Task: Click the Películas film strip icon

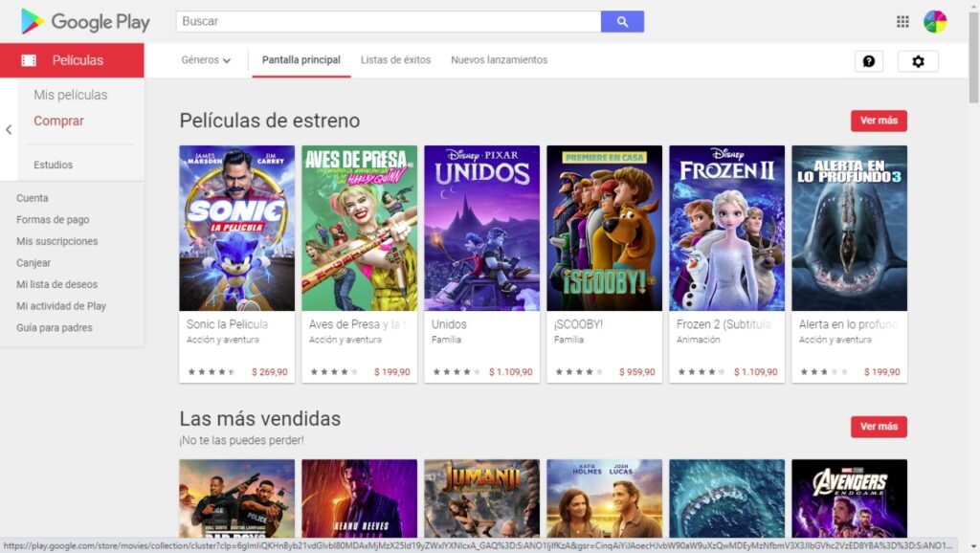Action: click(x=29, y=60)
